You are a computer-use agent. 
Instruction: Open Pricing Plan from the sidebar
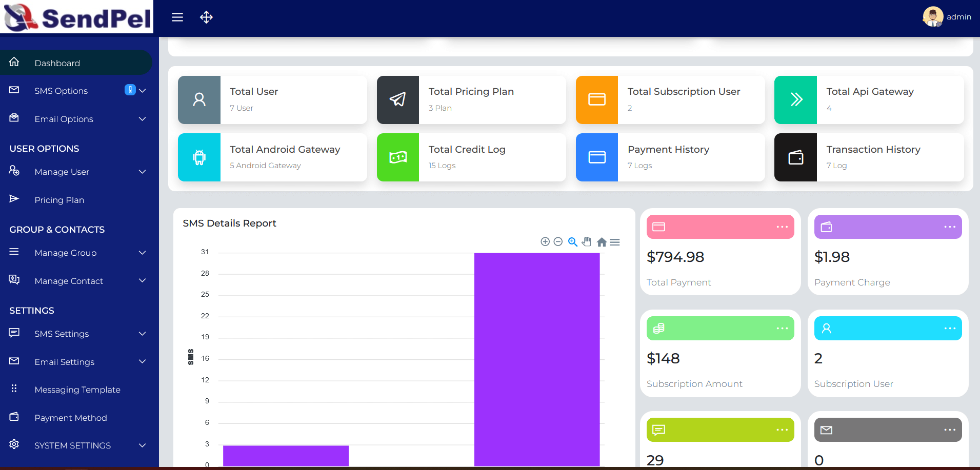coord(59,200)
